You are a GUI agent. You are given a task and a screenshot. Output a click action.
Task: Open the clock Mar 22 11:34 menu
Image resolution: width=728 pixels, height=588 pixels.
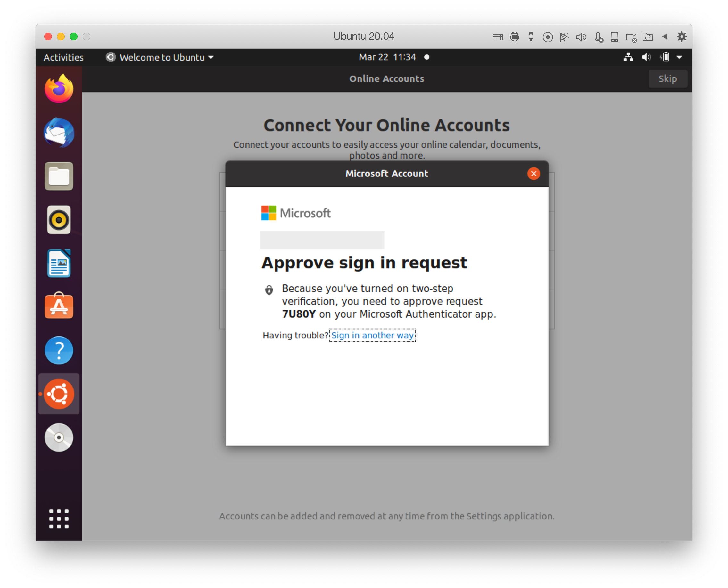click(x=387, y=57)
